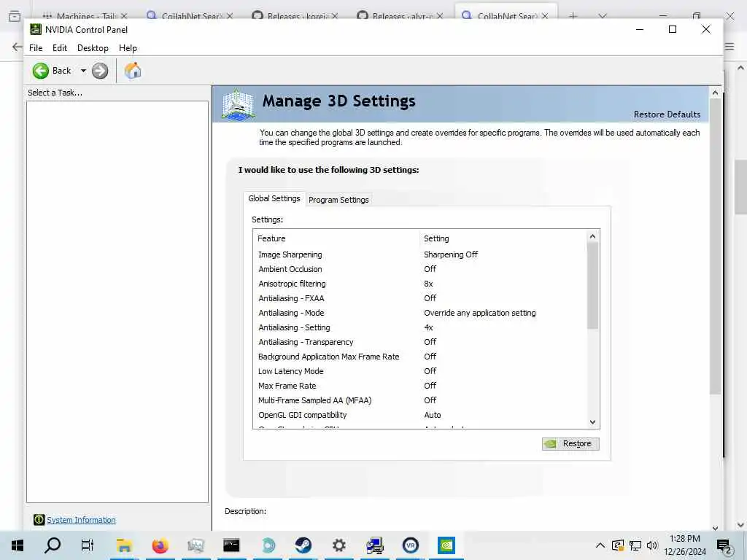The width and height of the screenshot is (747, 560).
Task: Select the Antialiasing - Setting row
Action: pos(420,327)
